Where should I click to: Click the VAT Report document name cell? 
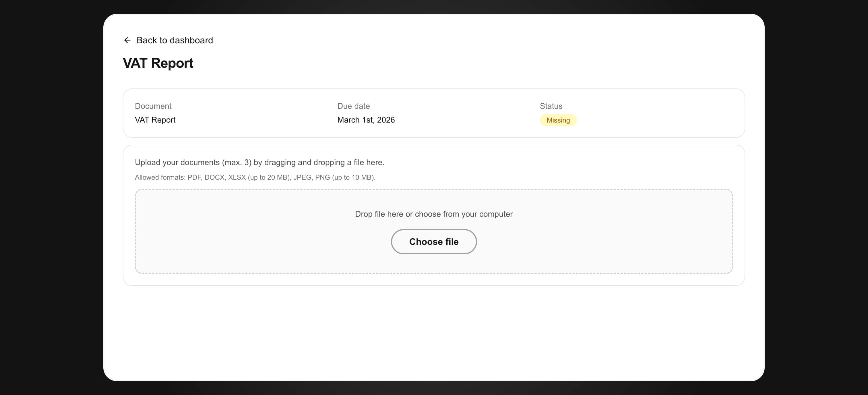pos(155,120)
